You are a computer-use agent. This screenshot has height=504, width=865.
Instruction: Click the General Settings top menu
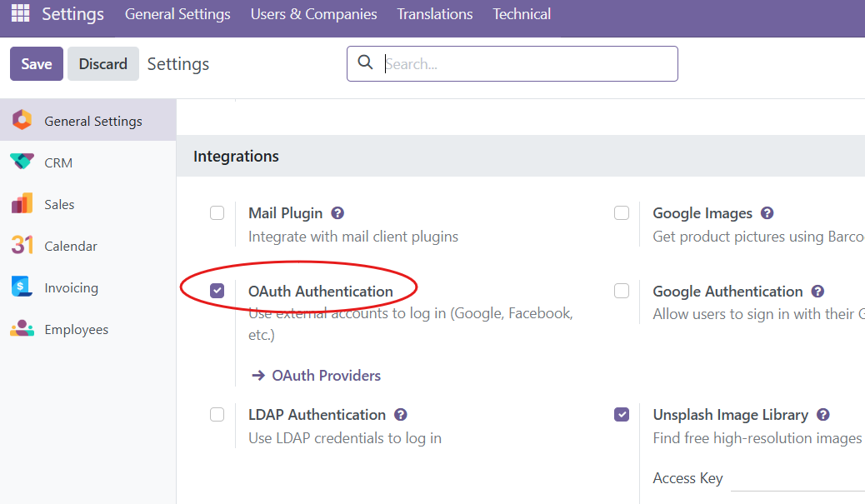(177, 14)
